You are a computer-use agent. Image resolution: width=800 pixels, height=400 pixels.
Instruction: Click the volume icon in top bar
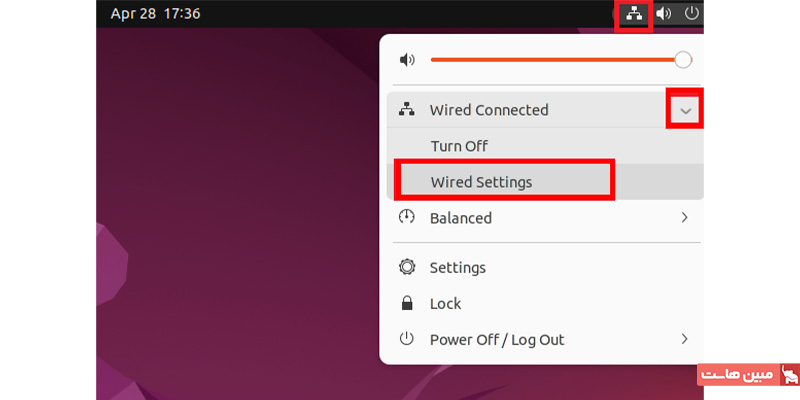point(664,14)
